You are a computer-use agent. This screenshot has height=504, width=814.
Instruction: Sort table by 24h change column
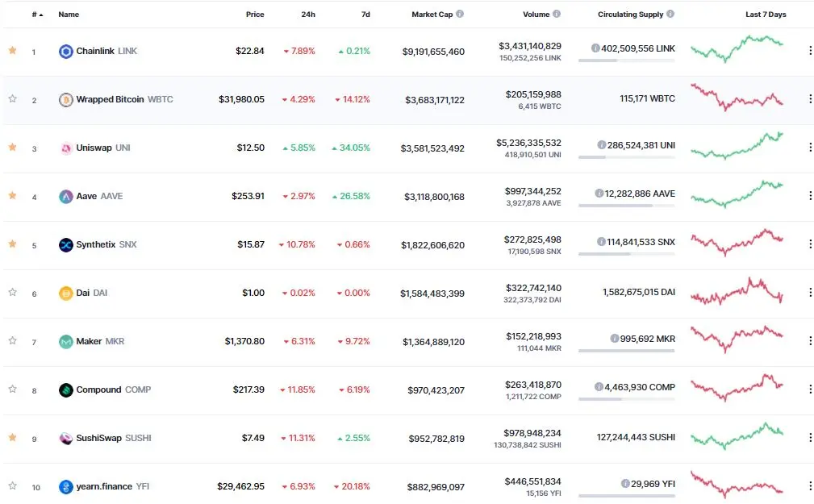pos(308,15)
